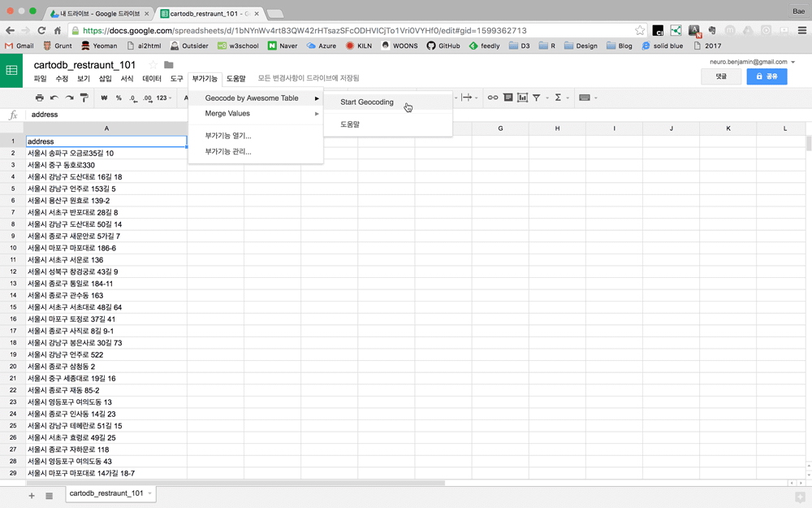Move document using the folder icon

click(x=168, y=65)
